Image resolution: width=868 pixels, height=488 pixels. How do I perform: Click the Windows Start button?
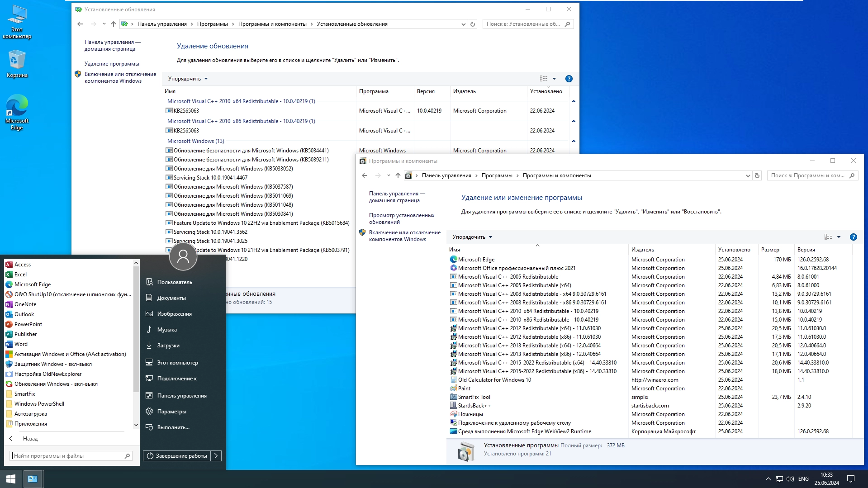11,479
